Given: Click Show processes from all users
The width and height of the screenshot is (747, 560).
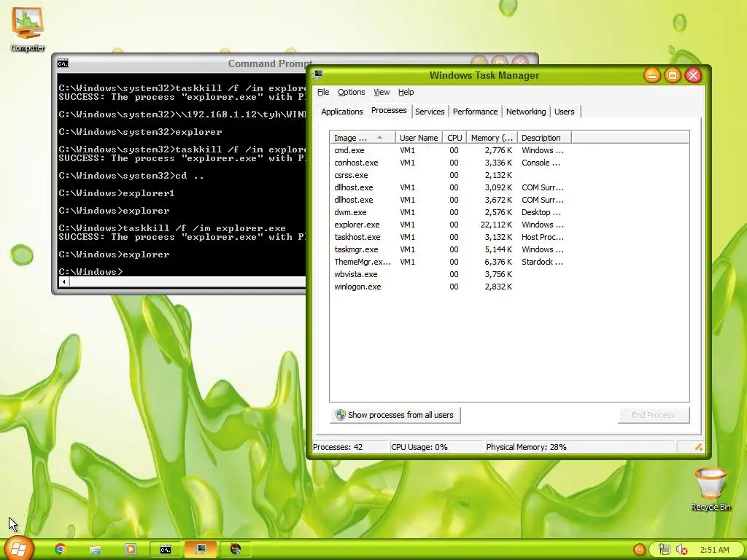Looking at the screenshot, I should (x=395, y=415).
